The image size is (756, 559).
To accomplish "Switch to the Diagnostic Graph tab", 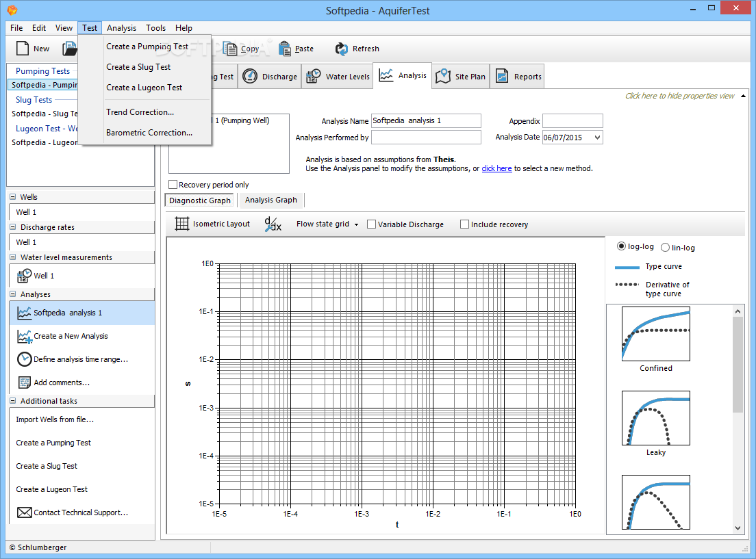I will (199, 200).
